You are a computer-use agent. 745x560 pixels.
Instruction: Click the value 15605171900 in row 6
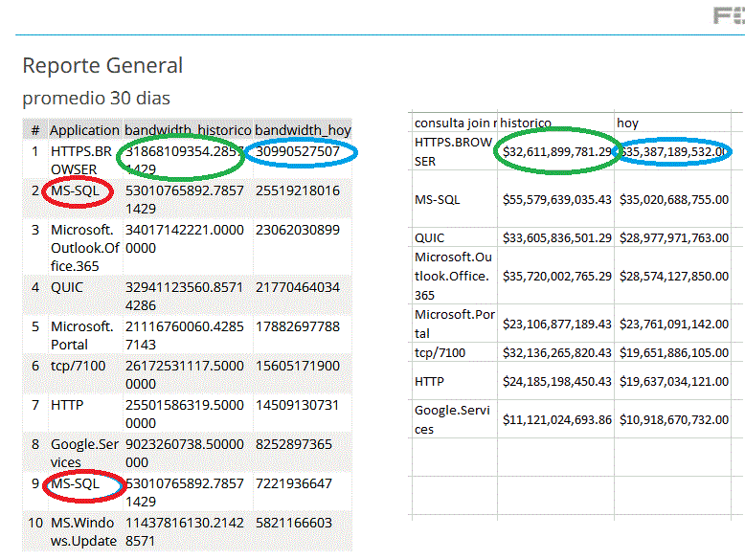298,367
